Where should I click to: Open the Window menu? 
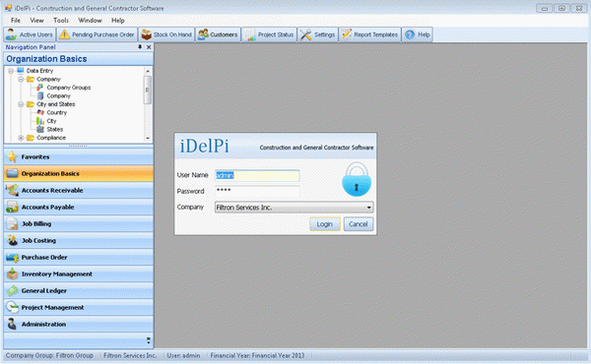click(90, 21)
